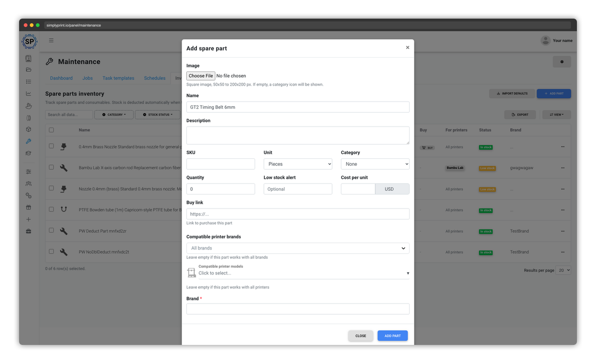The height and width of the screenshot is (364, 596).
Task: Click the user avatar icon
Action: pyautogui.click(x=545, y=40)
